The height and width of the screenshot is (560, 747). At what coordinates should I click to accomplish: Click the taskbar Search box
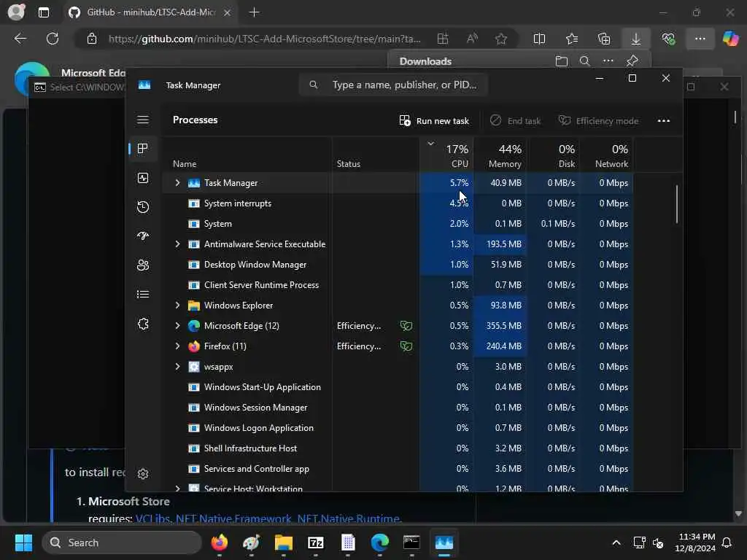(x=122, y=542)
